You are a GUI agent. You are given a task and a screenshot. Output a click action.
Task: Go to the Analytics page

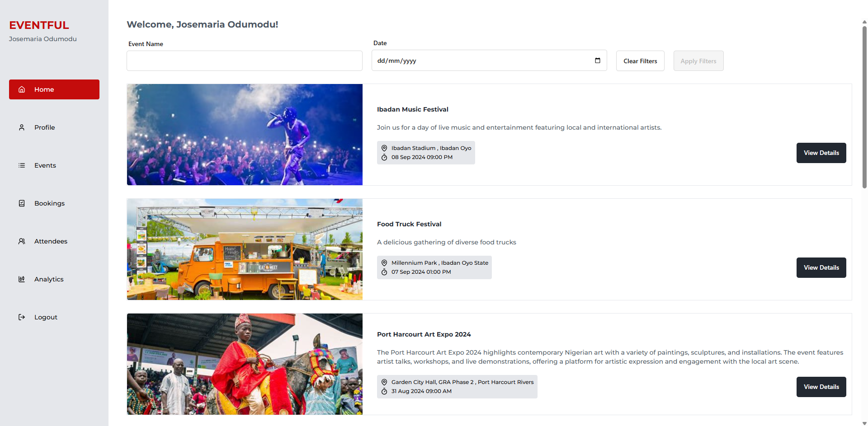[x=49, y=279]
